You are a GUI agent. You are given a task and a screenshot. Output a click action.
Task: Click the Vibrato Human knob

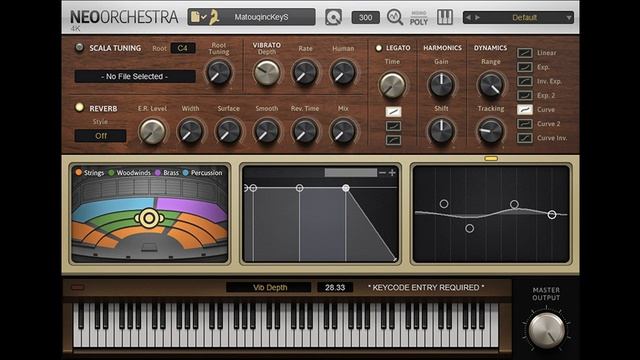pos(343,73)
